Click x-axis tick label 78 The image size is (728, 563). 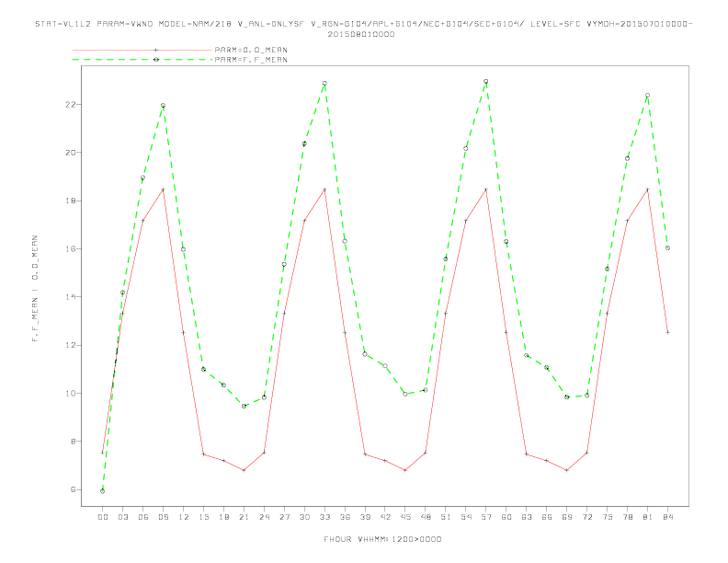pos(627,517)
